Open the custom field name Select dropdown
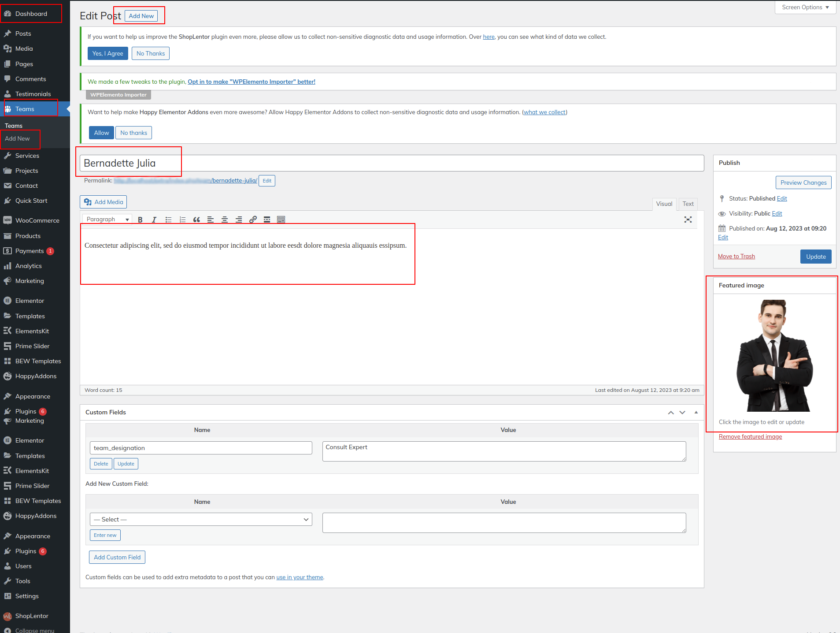Screen dimensions: 840x633 (x=201, y=519)
